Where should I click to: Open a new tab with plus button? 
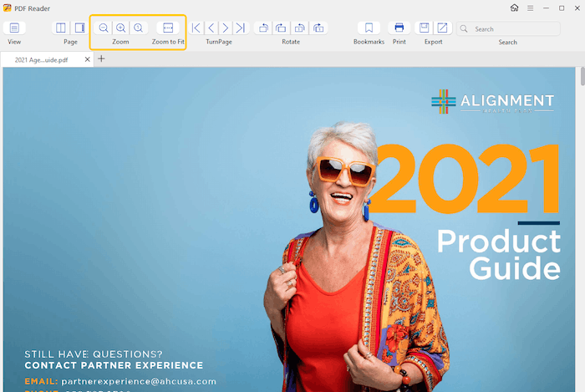pos(101,59)
